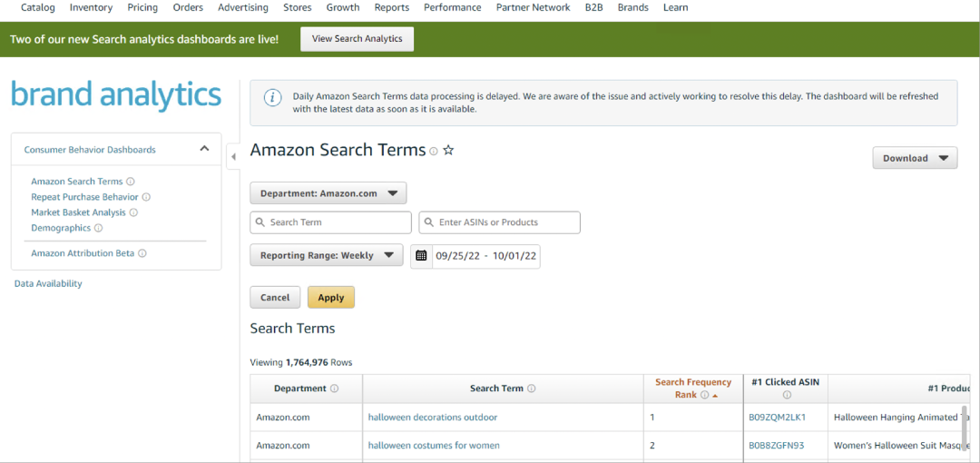
Task: Open the Brands menu
Action: (633, 7)
